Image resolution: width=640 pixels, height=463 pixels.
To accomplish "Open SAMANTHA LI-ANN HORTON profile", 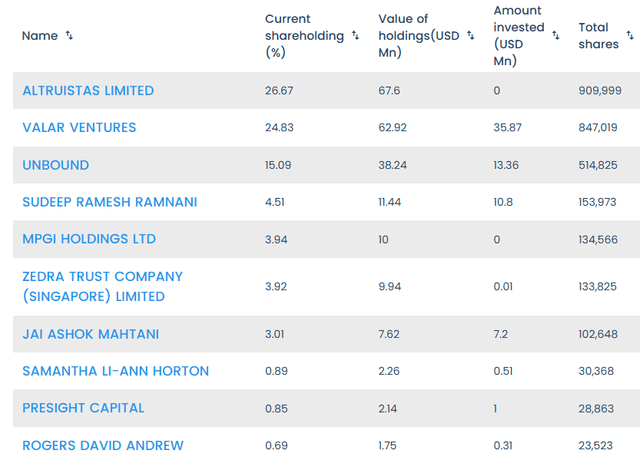I will click(x=116, y=371).
